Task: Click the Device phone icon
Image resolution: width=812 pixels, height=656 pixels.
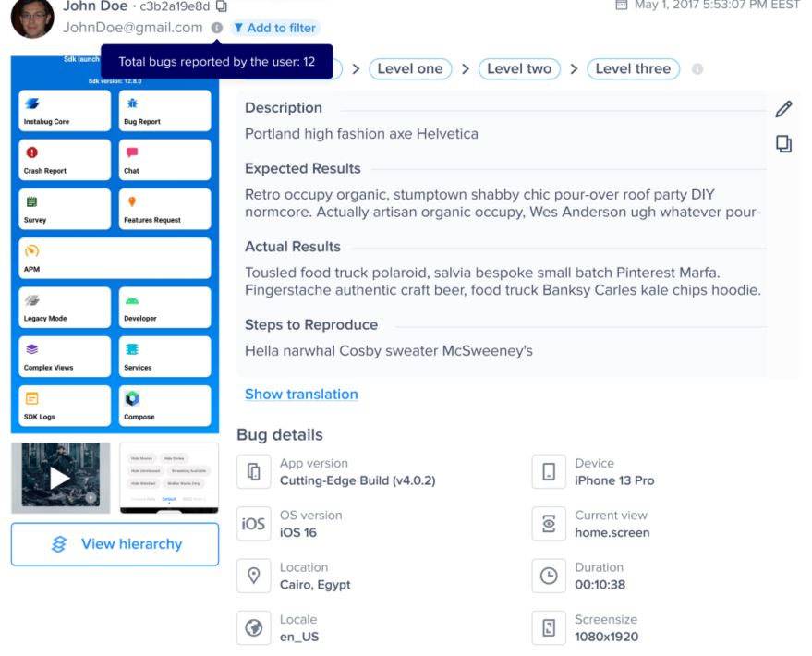Action: 549,472
